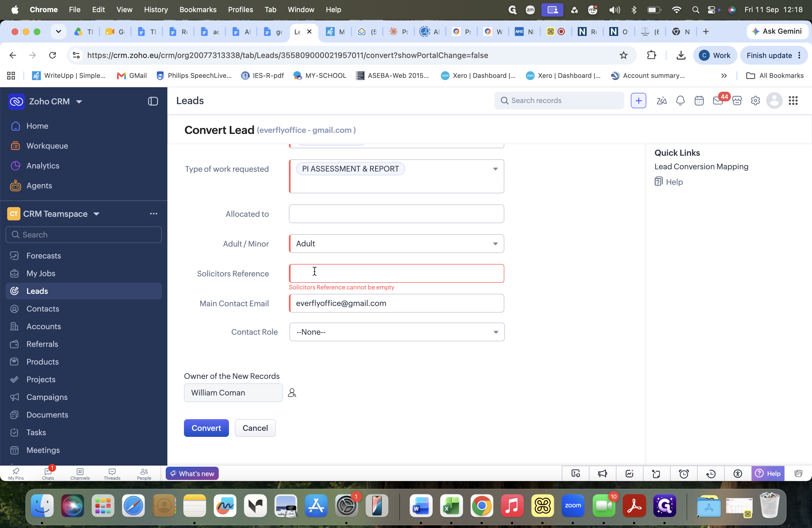
Task: Open Workqueue from the sidebar
Action: tap(47, 146)
